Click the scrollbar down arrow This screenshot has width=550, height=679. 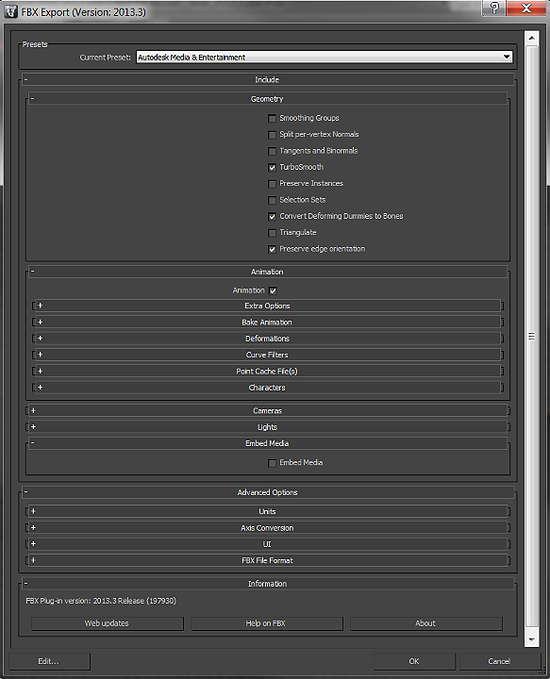pyautogui.click(x=531, y=639)
